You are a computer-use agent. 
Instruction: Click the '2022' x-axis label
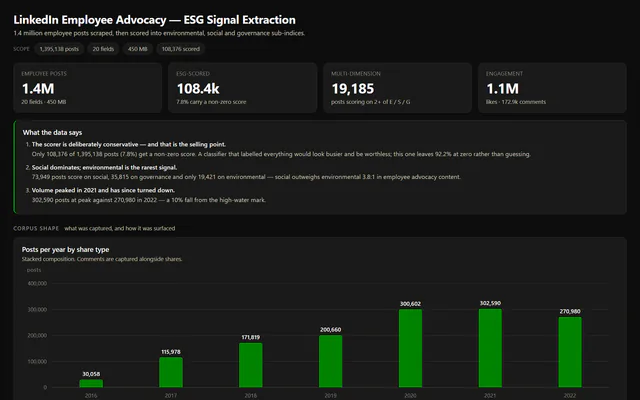click(x=570, y=396)
